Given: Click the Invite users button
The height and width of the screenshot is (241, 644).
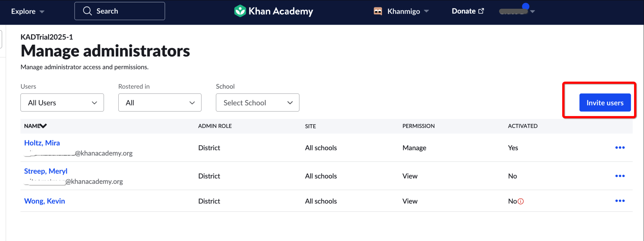Looking at the screenshot, I should pyautogui.click(x=605, y=102).
